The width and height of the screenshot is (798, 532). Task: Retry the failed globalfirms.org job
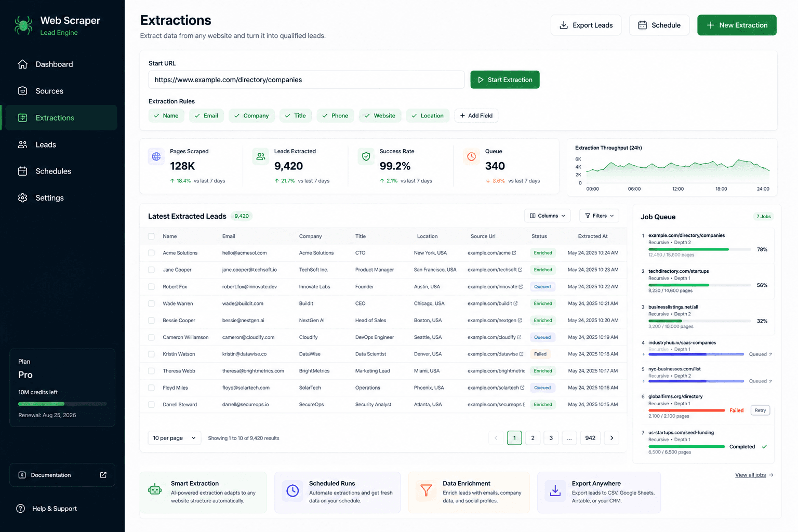coord(761,410)
